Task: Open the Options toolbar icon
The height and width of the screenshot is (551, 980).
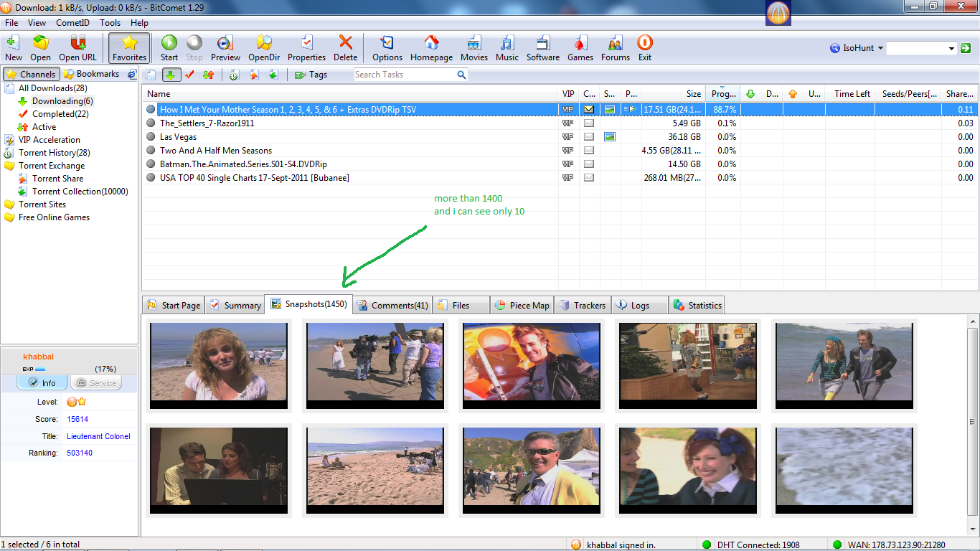Action: (387, 48)
